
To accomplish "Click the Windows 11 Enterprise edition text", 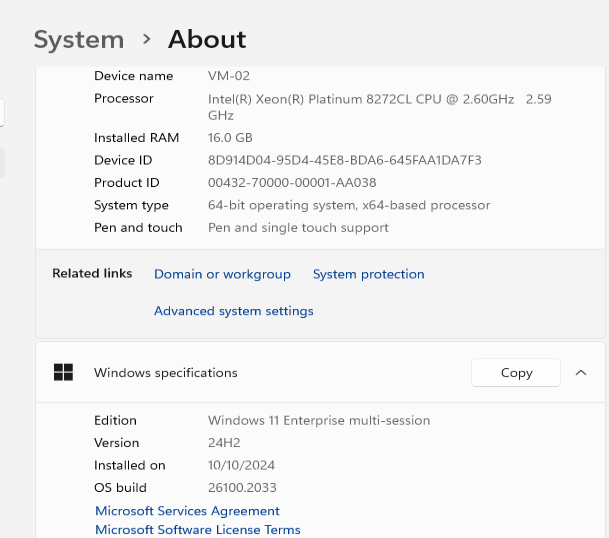I will click(x=319, y=421).
